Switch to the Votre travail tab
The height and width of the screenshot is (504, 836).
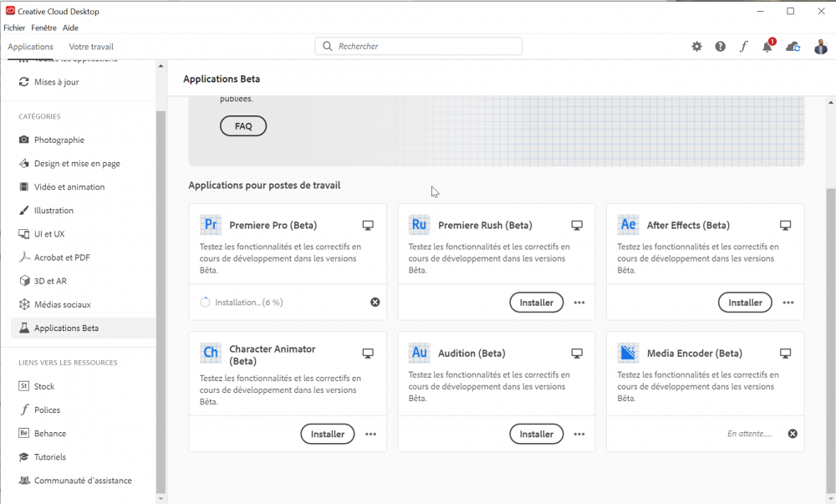click(91, 47)
